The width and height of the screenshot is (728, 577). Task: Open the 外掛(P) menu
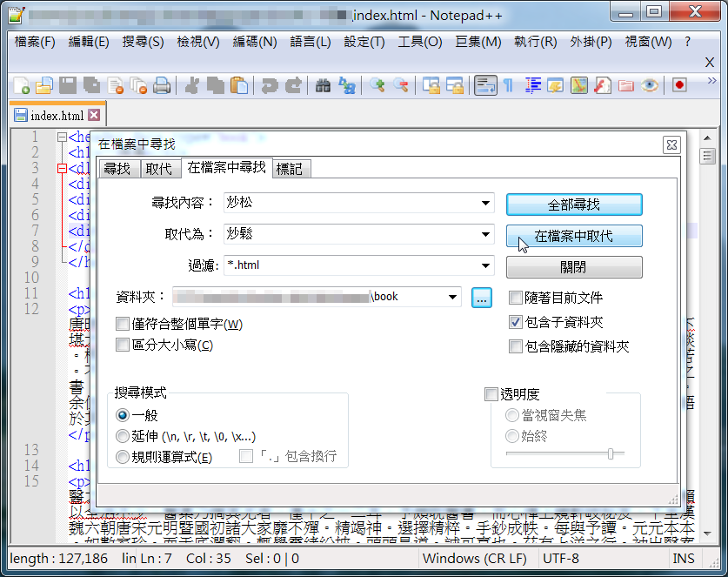point(591,42)
